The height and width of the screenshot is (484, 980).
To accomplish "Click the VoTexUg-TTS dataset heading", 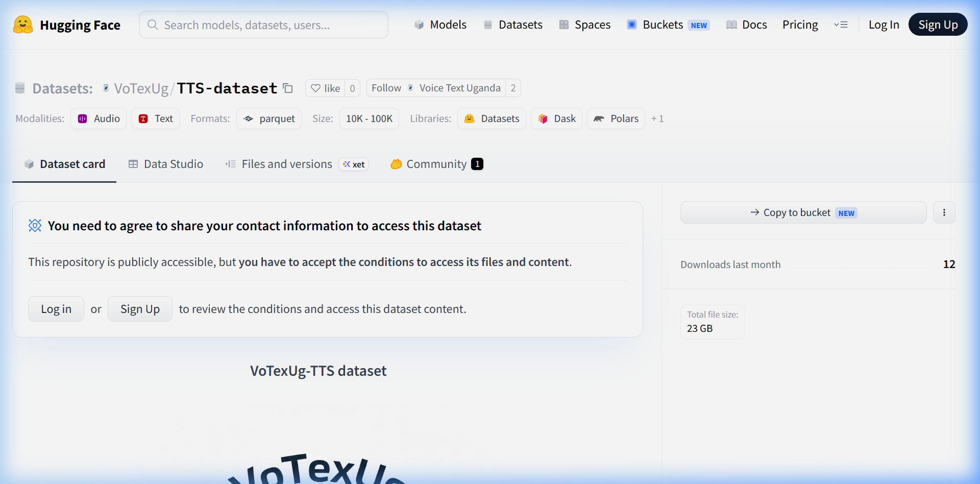I will tap(318, 371).
